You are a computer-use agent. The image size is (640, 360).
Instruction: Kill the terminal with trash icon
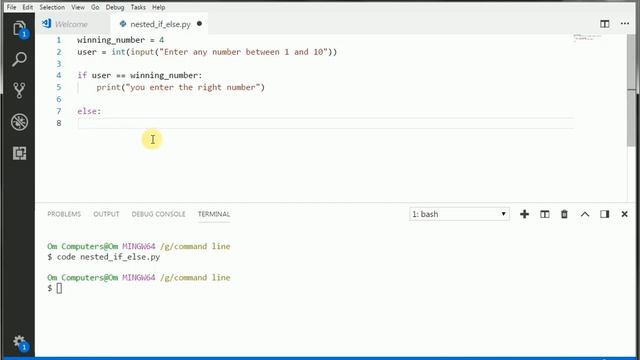(x=564, y=214)
